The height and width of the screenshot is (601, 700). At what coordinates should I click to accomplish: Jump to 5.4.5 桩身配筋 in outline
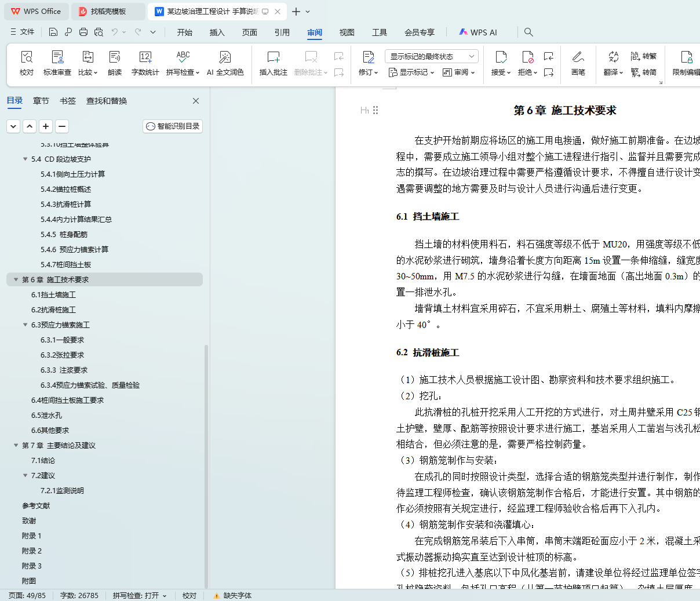(x=64, y=235)
